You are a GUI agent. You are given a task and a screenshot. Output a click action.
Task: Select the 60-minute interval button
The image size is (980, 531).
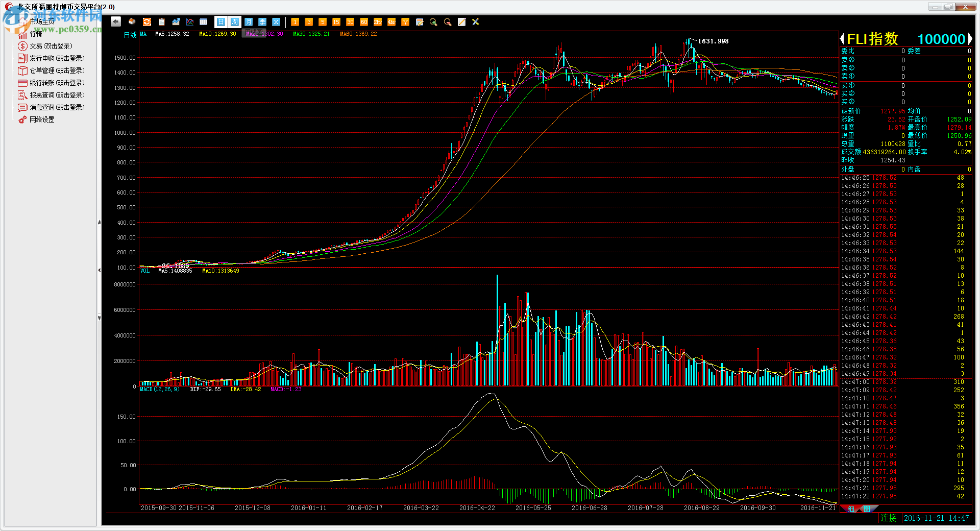point(364,22)
